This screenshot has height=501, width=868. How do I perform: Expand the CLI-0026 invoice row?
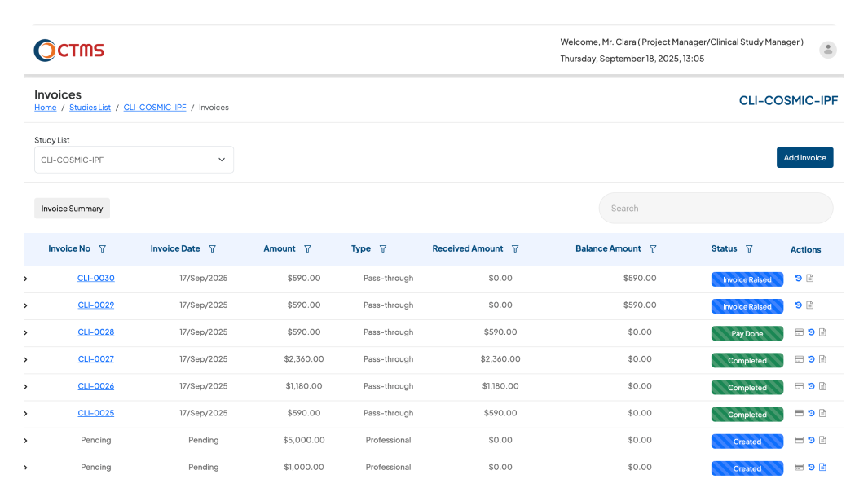[24, 386]
